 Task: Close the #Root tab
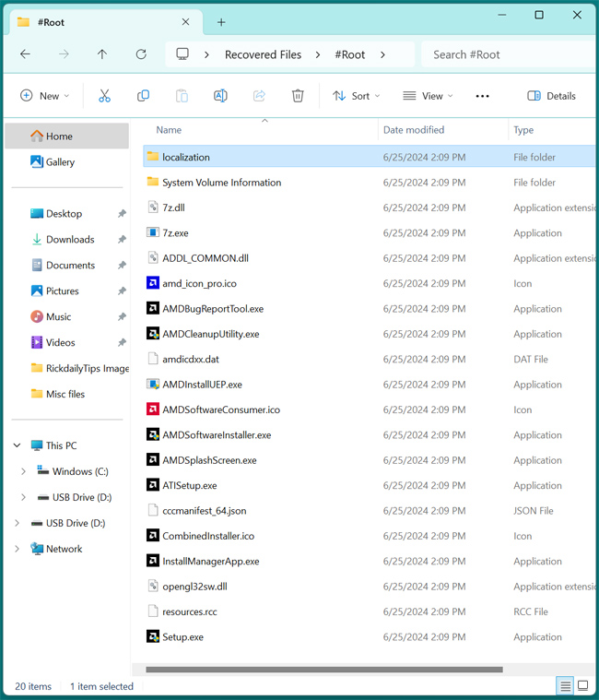coord(185,22)
